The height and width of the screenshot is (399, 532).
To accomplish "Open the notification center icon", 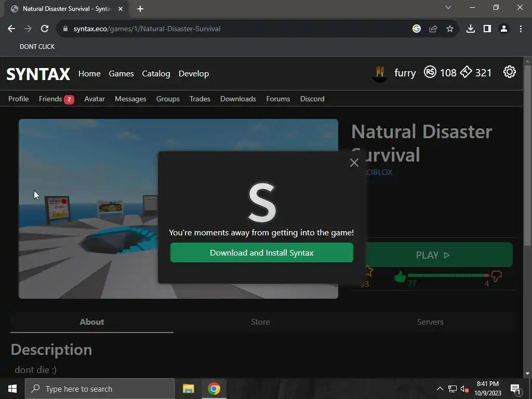I will point(515,389).
